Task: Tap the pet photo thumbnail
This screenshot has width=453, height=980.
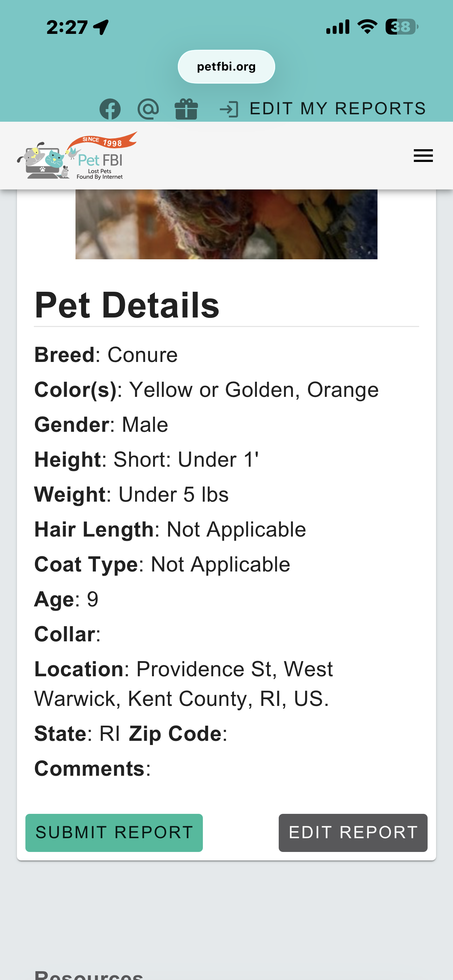Action: [x=226, y=224]
